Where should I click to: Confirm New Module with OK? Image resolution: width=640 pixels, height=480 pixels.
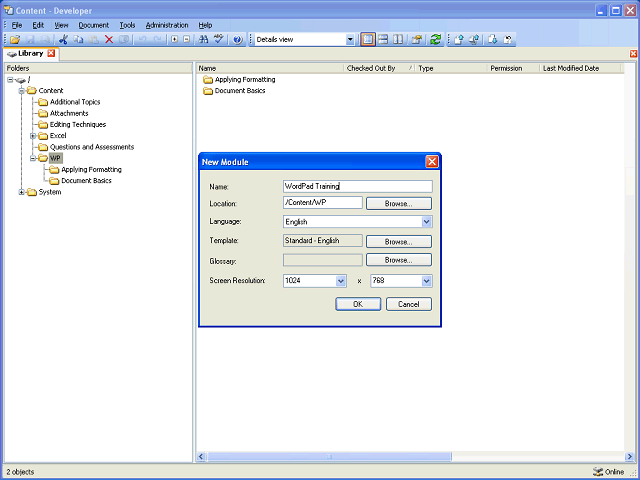point(358,304)
